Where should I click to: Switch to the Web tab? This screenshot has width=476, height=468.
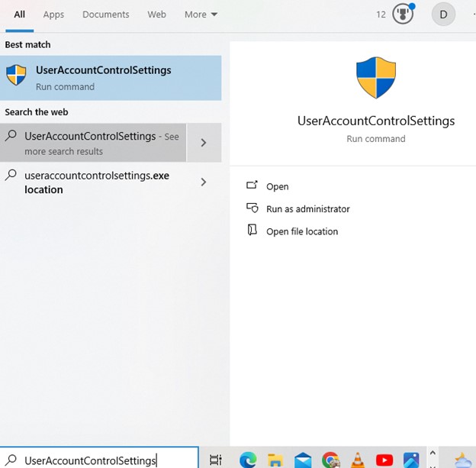click(156, 15)
